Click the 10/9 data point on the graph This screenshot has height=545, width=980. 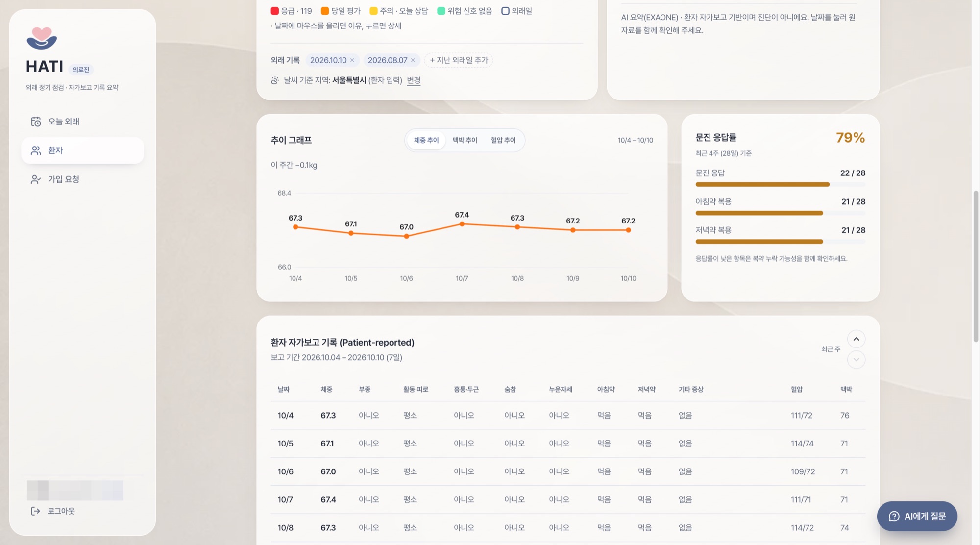point(573,230)
